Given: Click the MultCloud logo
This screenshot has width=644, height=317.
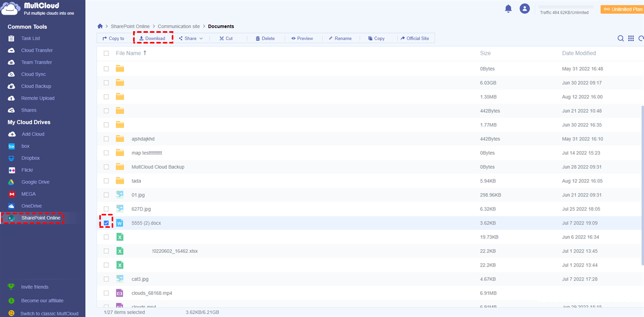Looking at the screenshot, I should (x=36, y=9).
